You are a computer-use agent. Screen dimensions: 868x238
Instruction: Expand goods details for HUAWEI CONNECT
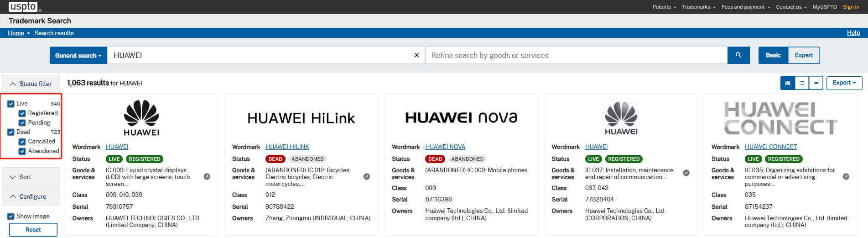pos(846,177)
